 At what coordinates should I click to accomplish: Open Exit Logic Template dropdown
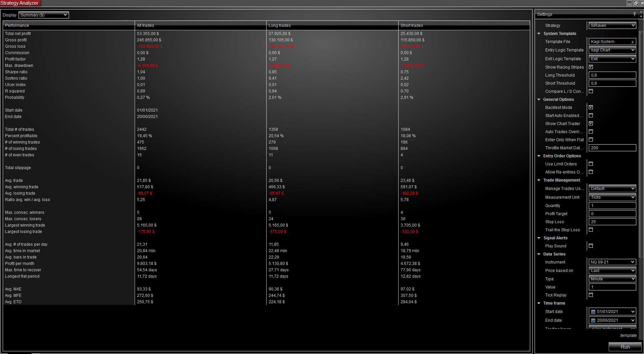[x=612, y=59]
